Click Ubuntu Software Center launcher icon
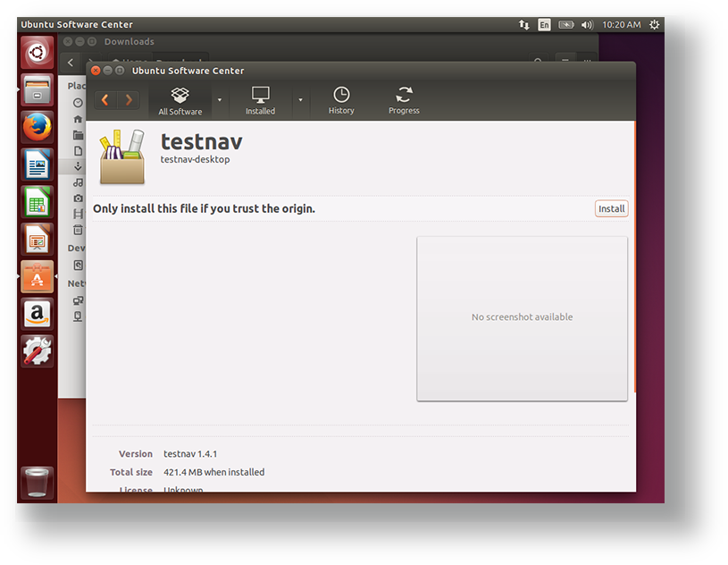This screenshot has height=565, width=728. (x=38, y=276)
